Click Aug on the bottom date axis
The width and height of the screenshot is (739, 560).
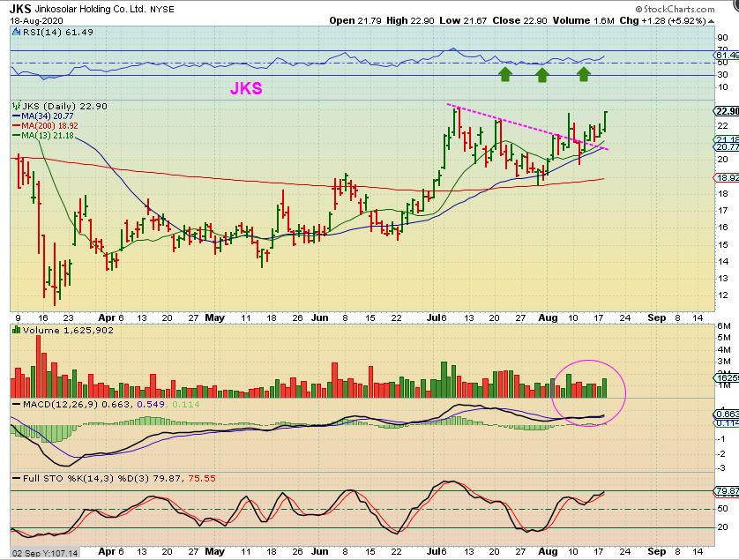pos(548,551)
